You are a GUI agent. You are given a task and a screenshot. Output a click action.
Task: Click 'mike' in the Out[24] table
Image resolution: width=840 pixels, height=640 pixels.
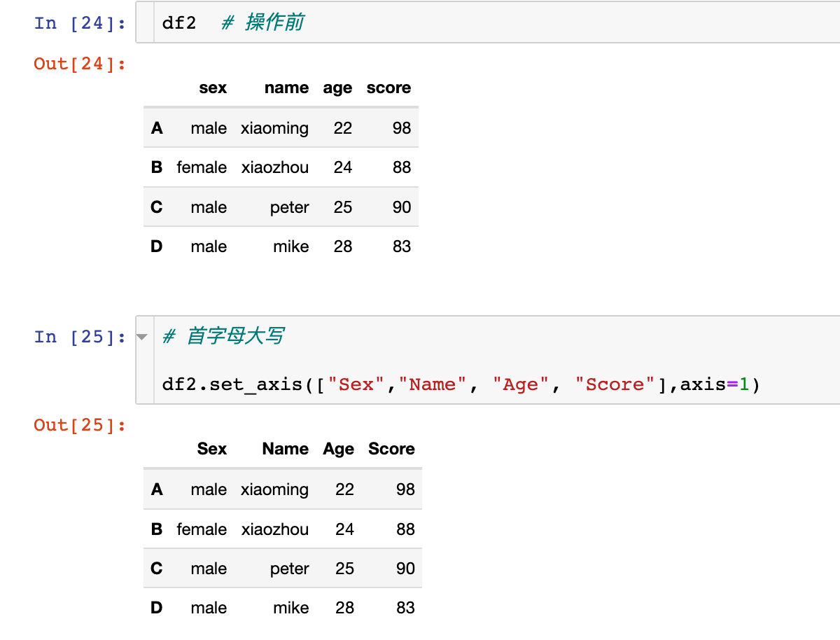point(291,246)
